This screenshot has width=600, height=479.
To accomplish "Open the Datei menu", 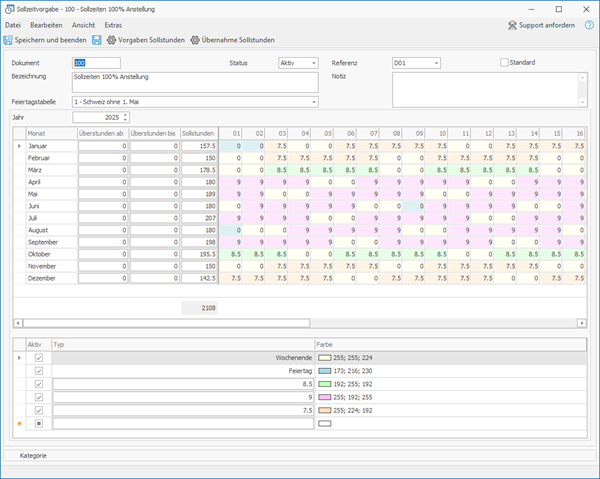I will pos(13,25).
